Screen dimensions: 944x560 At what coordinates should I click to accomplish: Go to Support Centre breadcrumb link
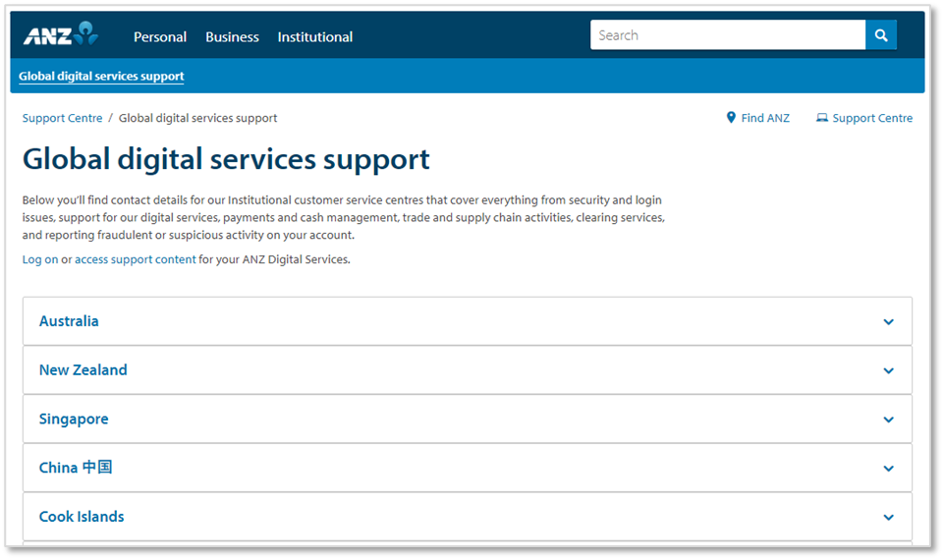coord(62,118)
